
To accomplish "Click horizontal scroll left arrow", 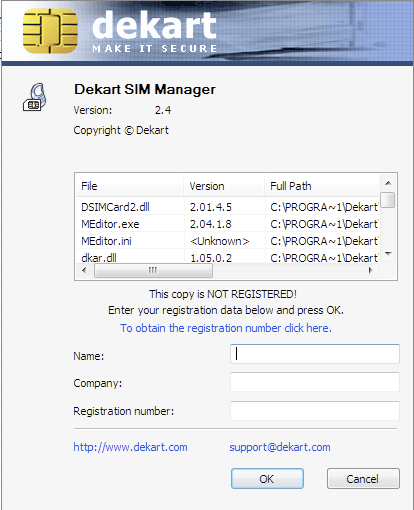I will click(x=84, y=270).
